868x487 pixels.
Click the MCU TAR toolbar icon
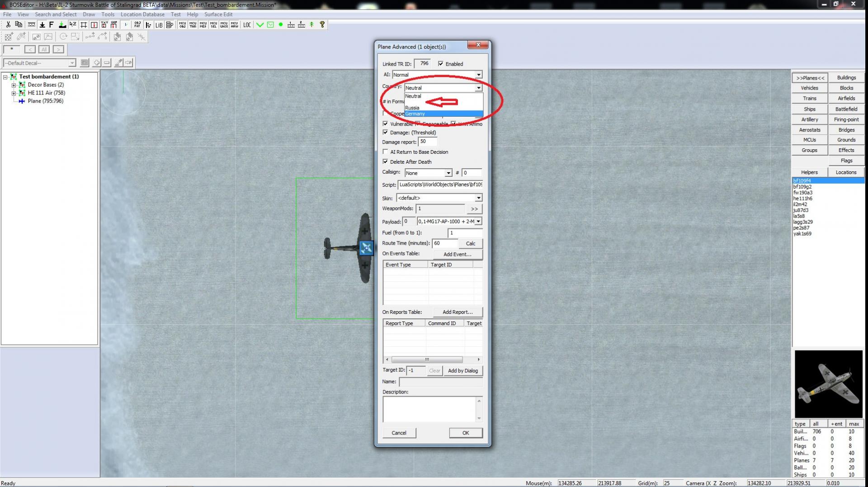tap(193, 25)
